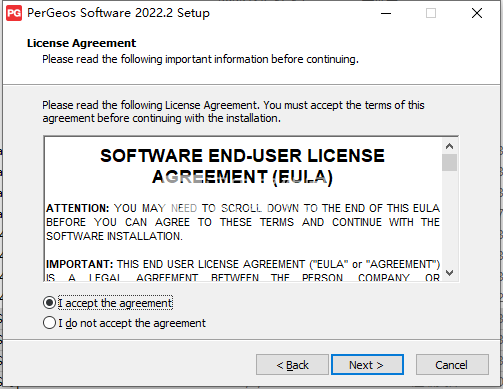Click the PG application icon in title bar

(14, 13)
